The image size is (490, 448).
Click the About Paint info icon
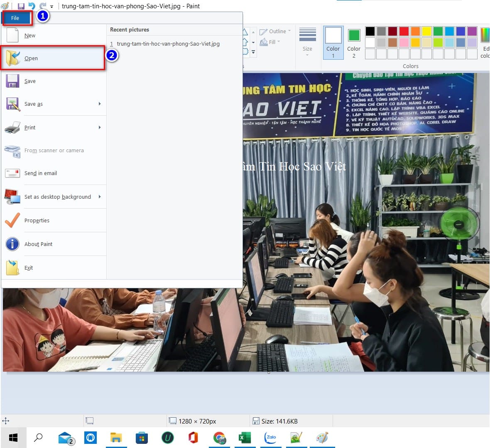click(x=12, y=244)
